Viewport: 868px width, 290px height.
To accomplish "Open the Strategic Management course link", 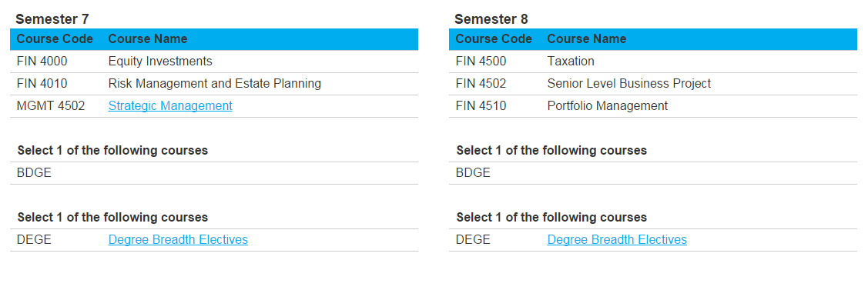I will tap(170, 106).
